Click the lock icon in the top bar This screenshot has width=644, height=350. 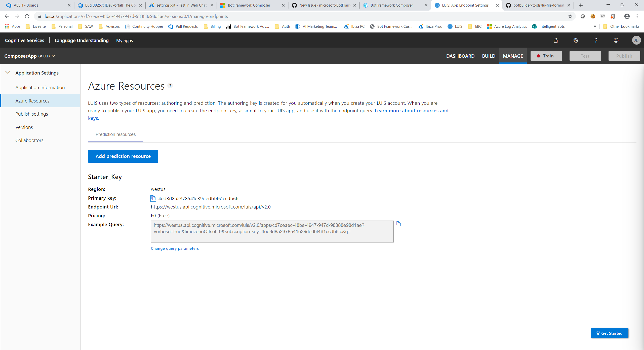pos(556,40)
